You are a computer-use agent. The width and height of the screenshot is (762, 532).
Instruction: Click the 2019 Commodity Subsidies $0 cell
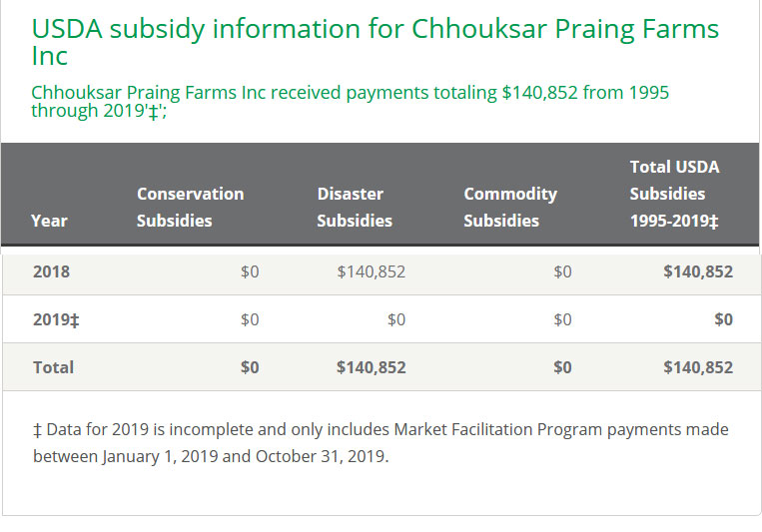tap(562, 319)
